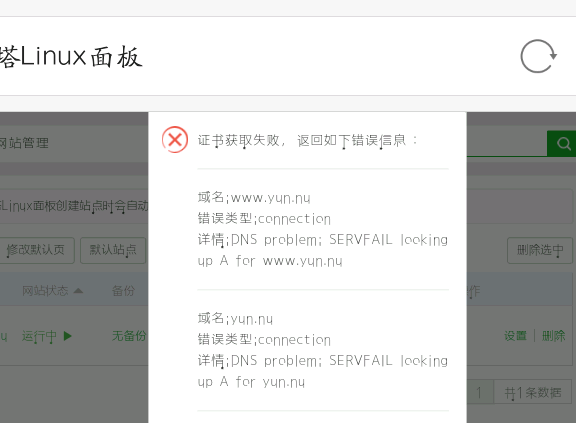
Task: Sort by 网站状态 column header
Action: 53,291
